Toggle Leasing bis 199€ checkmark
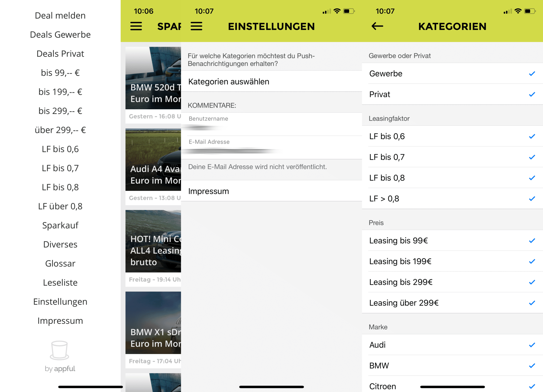 [532, 261]
